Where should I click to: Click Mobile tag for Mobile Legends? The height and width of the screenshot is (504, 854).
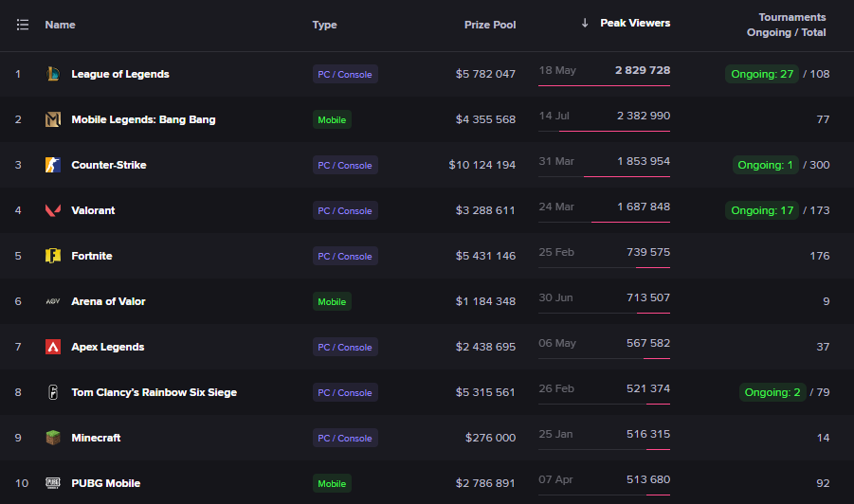click(332, 119)
